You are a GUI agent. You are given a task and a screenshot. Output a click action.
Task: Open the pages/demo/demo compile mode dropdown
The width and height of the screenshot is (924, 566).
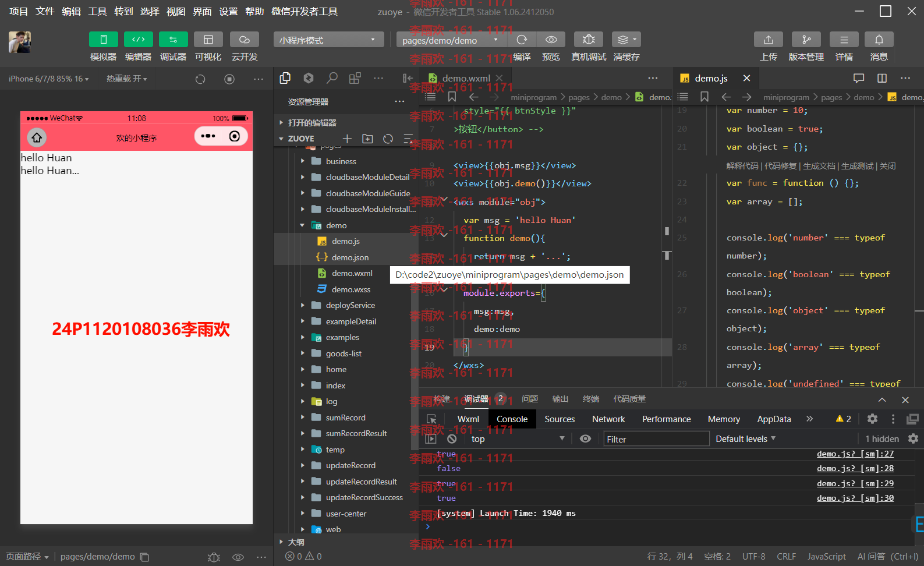(452, 40)
